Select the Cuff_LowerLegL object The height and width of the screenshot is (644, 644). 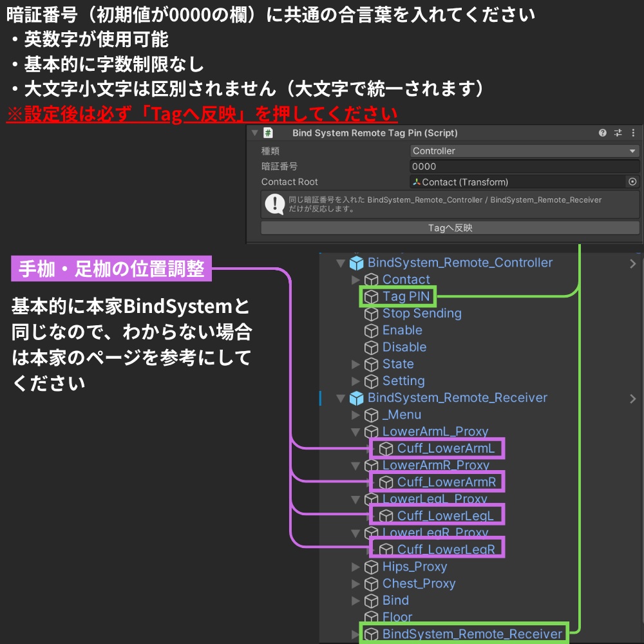pyautogui.click(x=445, y=515)
